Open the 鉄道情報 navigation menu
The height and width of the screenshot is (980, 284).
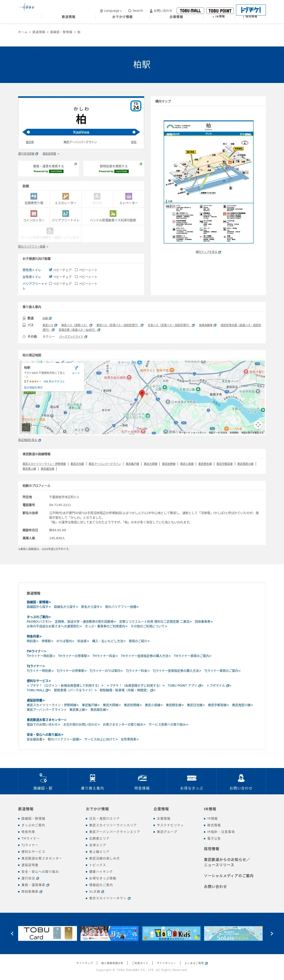click(x=68, y=17)
